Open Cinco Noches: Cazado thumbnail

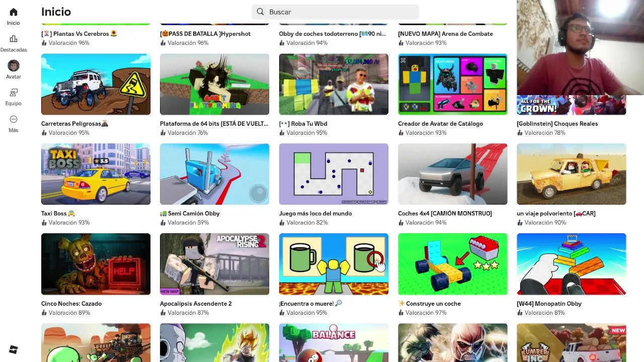[96, 264]
